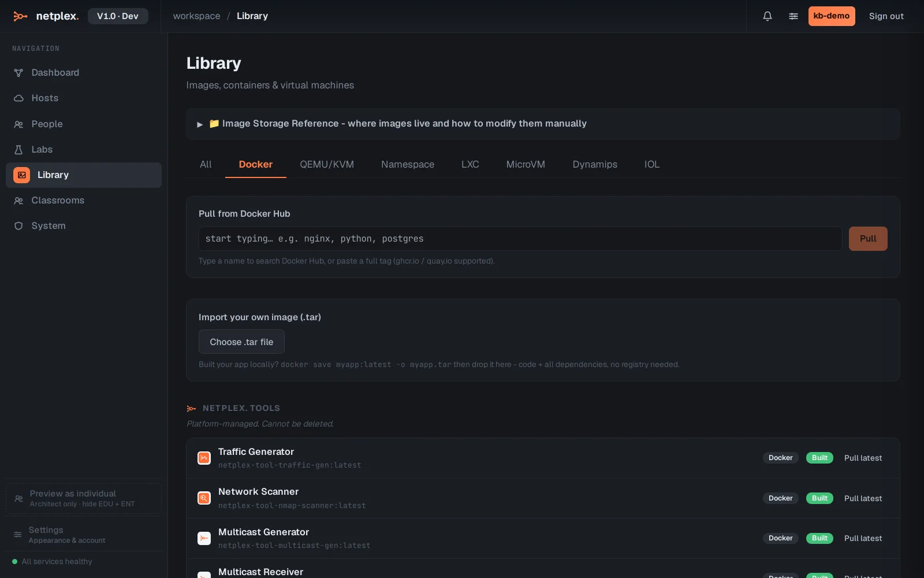The image size is (924, 578).
Task: Toggle Preview as individual mode
Action: (x=84, y=498)
